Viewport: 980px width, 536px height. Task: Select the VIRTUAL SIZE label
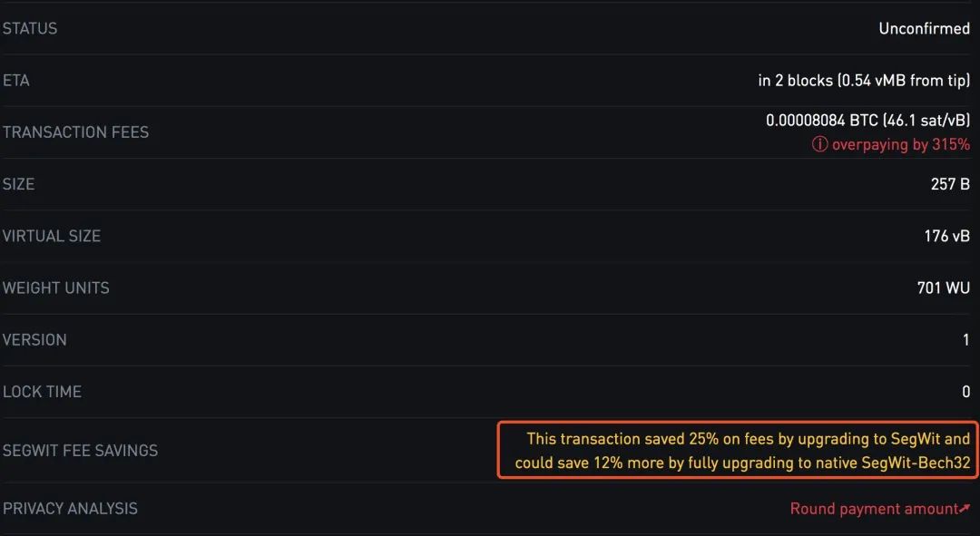(52, 236)
